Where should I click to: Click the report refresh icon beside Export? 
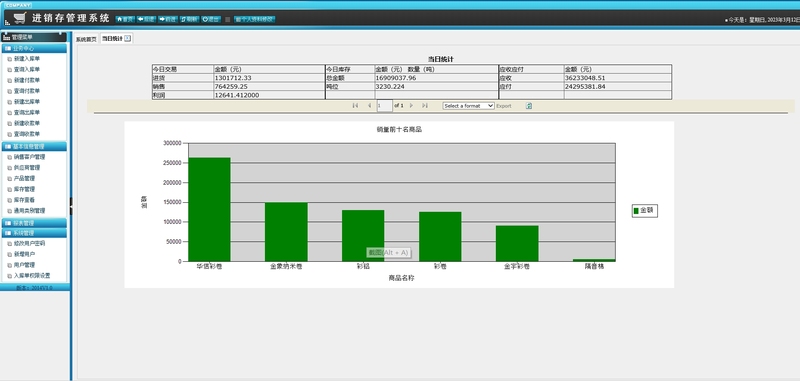tap(529, 106)
